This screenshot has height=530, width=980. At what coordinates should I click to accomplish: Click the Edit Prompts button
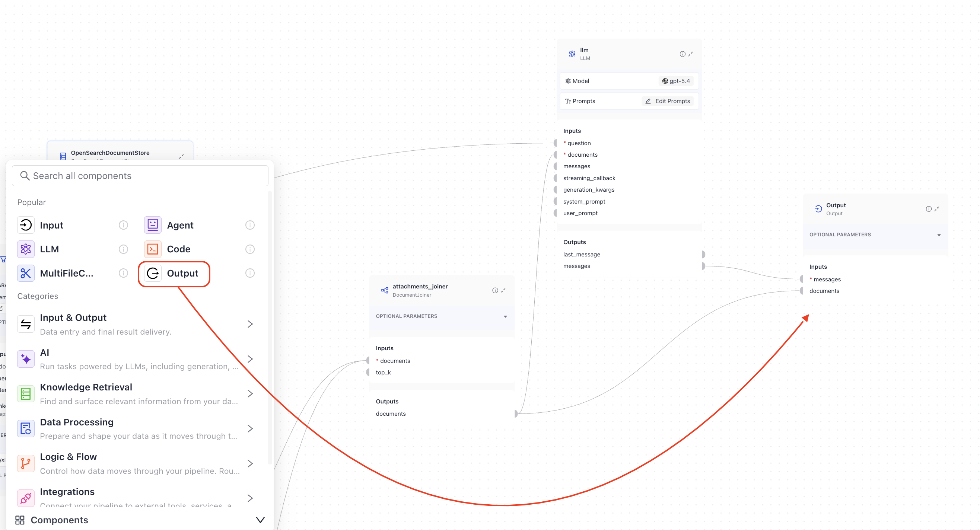tap(668, 101)
